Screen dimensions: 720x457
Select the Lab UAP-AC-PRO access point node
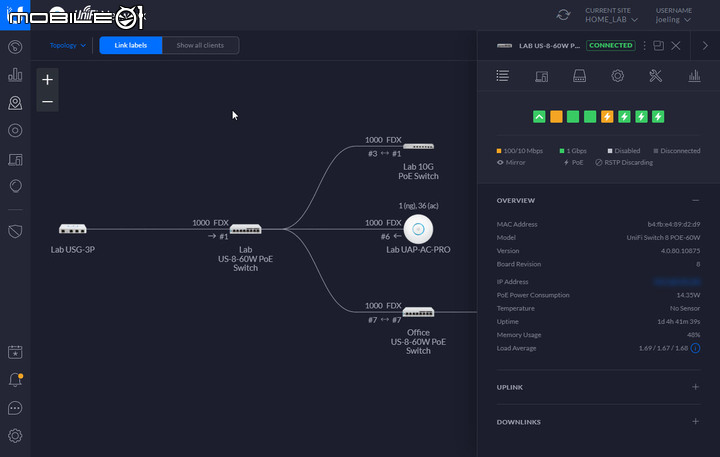(x=418, y=229)
